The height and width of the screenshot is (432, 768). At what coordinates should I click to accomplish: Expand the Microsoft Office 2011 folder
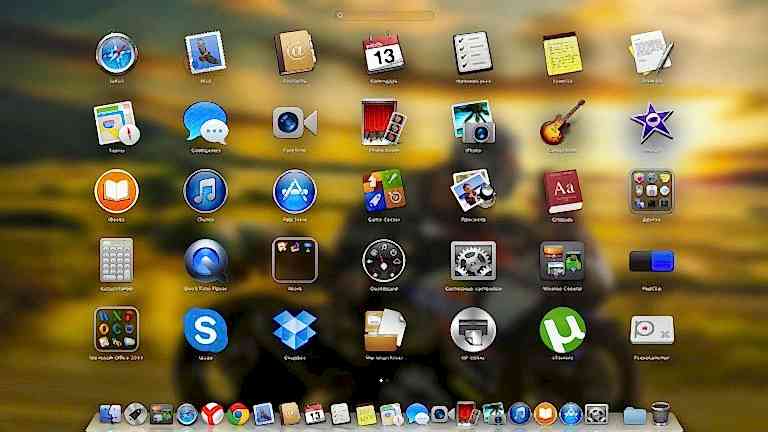pyautogui.click(x=116, y=328)
